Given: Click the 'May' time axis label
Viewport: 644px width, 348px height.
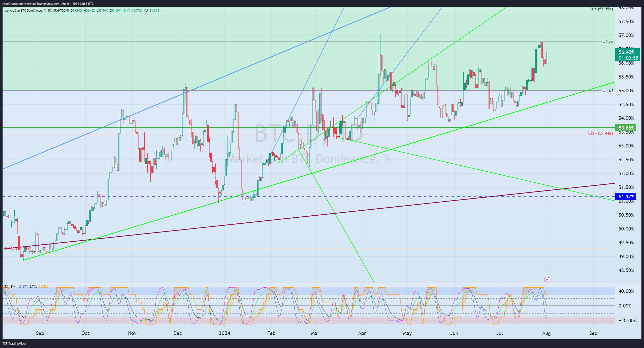Looking at the screenshot, I should tap(407, 333).
